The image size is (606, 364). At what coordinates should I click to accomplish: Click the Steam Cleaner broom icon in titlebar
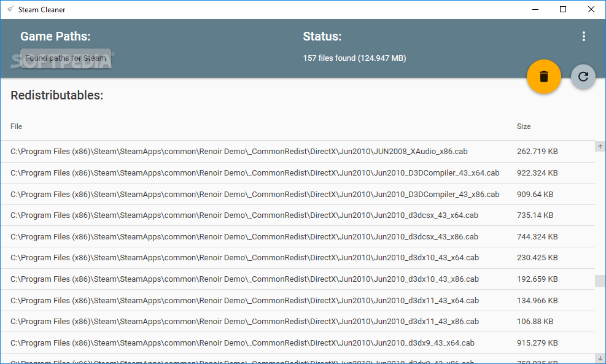click(9, 9)
